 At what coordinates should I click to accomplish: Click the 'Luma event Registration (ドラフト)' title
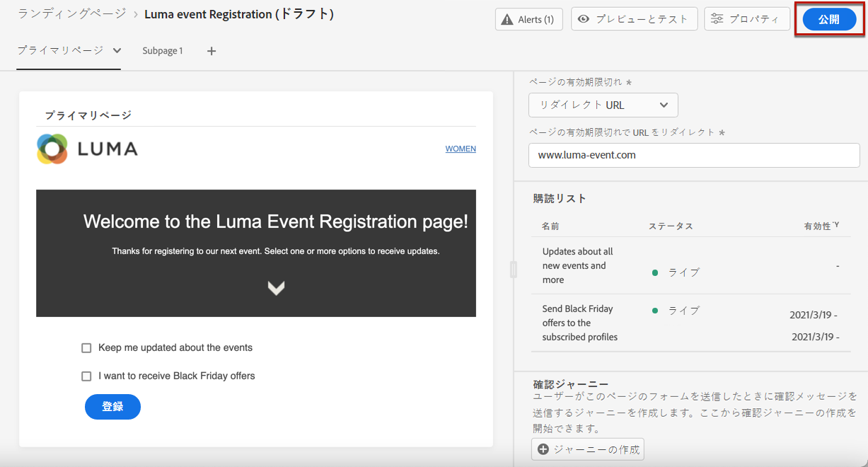(238, 14)
